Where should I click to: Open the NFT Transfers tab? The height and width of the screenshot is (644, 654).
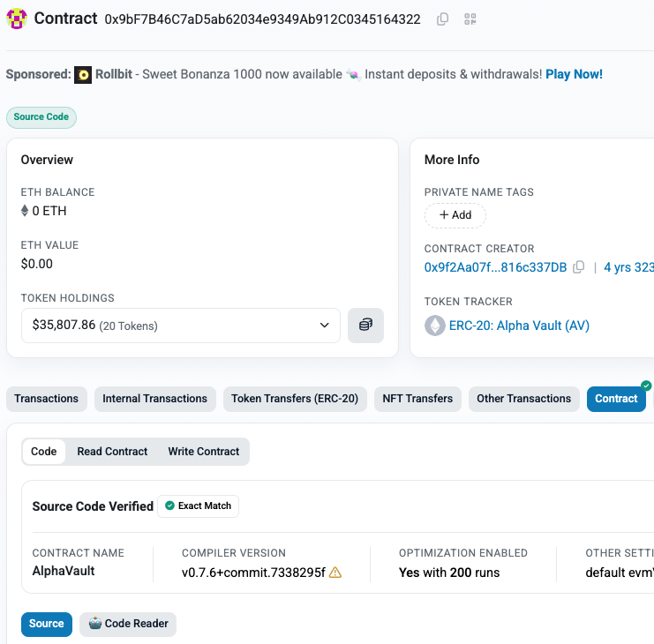pyautogui.click(x=417, y=399)
